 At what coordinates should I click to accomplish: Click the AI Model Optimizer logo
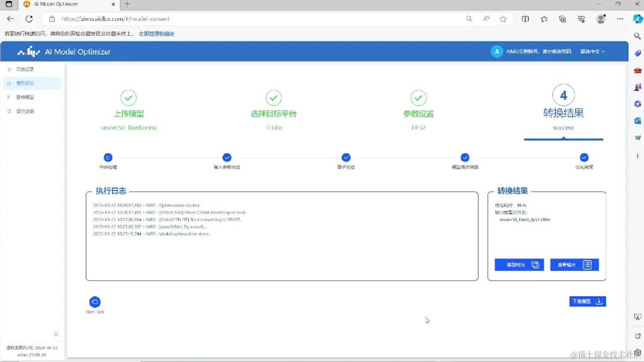[x=64, y=52]
